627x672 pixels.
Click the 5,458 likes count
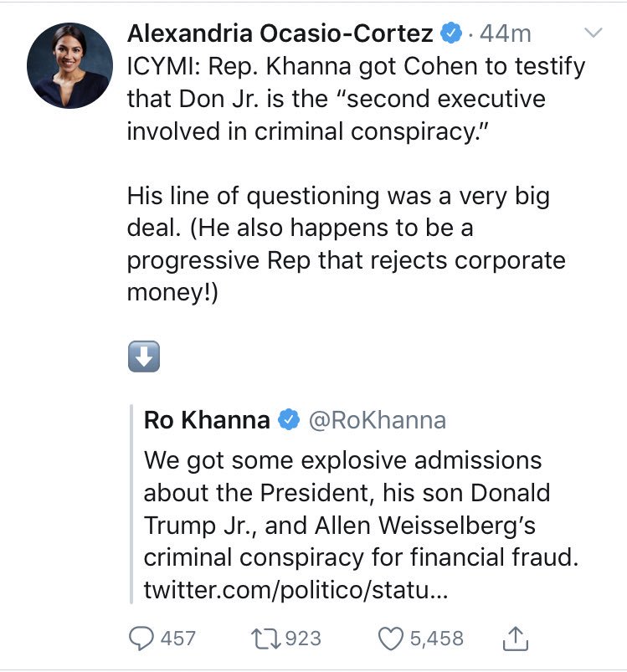click(436, 639)
